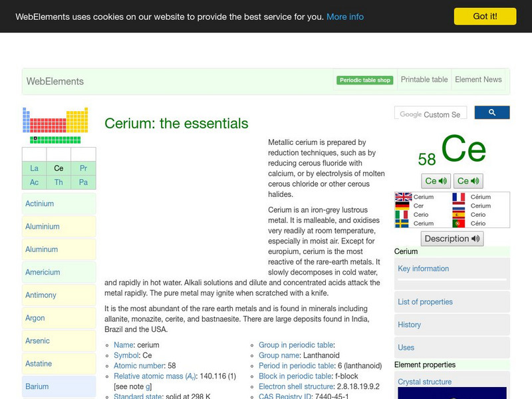Dismiss cookies with the Got it! button
The width and height of the screenshot is (532, 399).
pyautogui.click(x=486, y=16)
